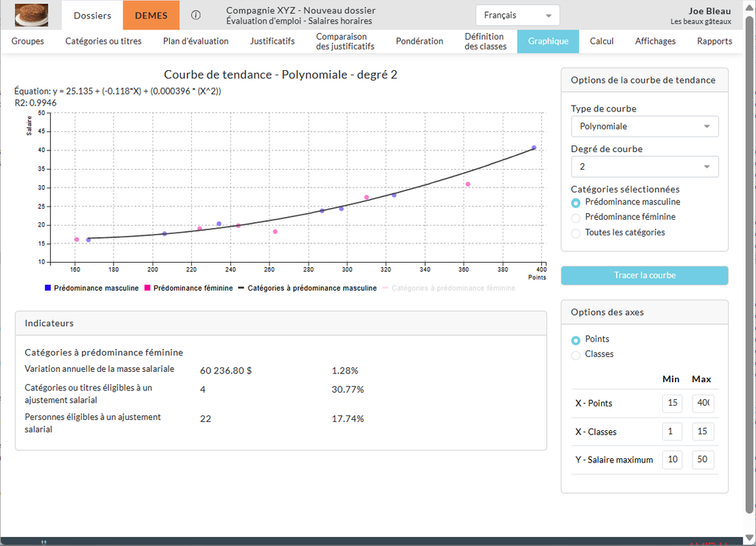This screenshot has height=546, width=756.
Task: Open the Rapports tab
Action: tap(715, 41)
